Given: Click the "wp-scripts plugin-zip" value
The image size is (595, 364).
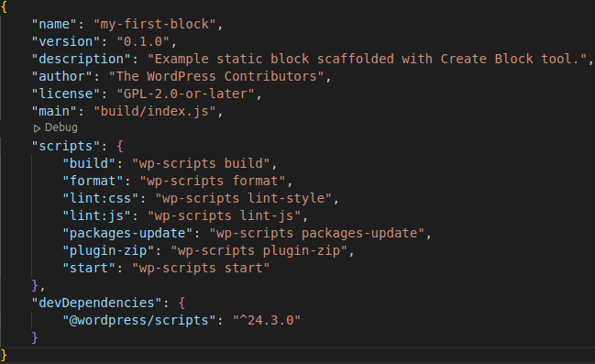Looking at the screenshot, I should pyautogui.click(x=259, y=251).
